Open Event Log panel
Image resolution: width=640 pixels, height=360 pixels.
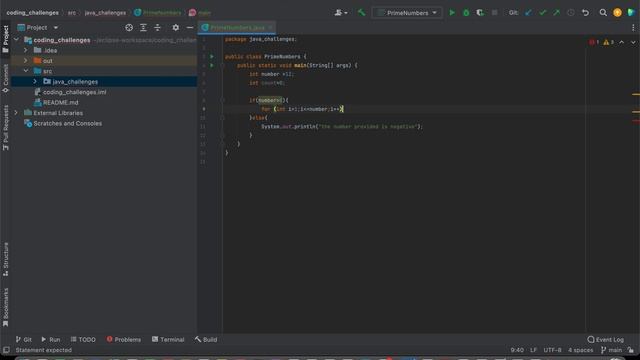tap(606, 339)
